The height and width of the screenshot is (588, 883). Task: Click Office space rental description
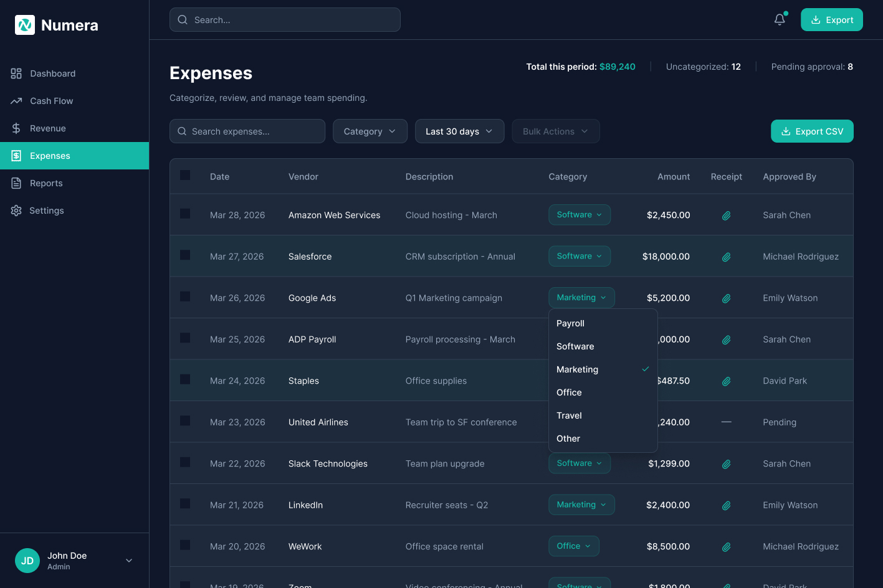[444, 547]
